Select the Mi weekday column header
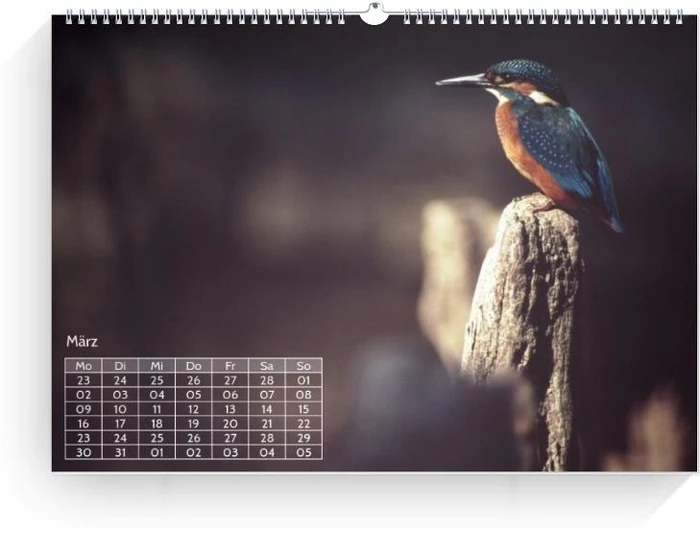The height and width of the screenshot is (535, 700). pos(157,366)
